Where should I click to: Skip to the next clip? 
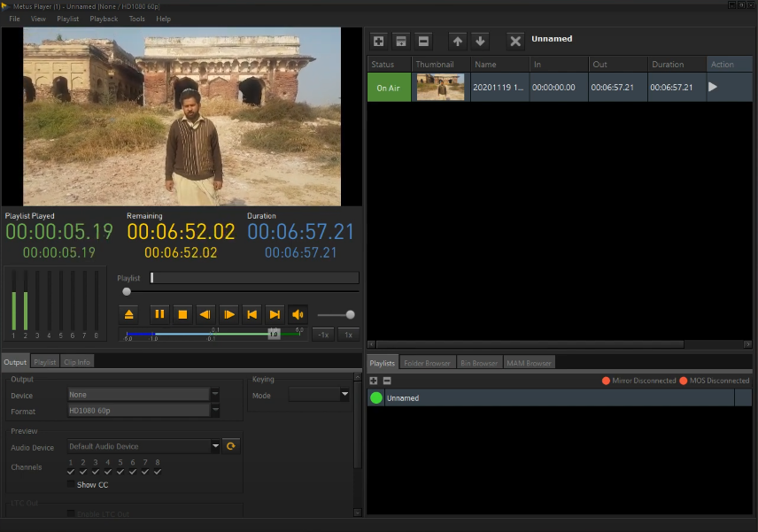pyautogui.click(x=275, y=314)
